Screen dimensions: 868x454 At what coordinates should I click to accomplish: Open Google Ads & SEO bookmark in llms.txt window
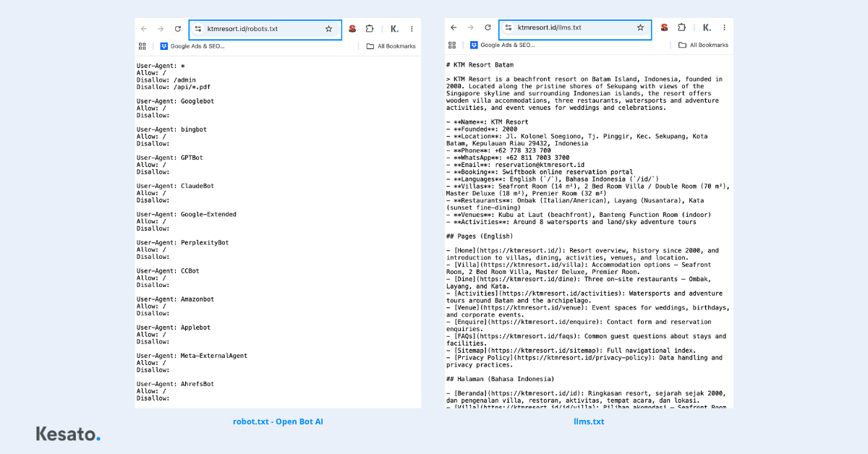(503, 45)
